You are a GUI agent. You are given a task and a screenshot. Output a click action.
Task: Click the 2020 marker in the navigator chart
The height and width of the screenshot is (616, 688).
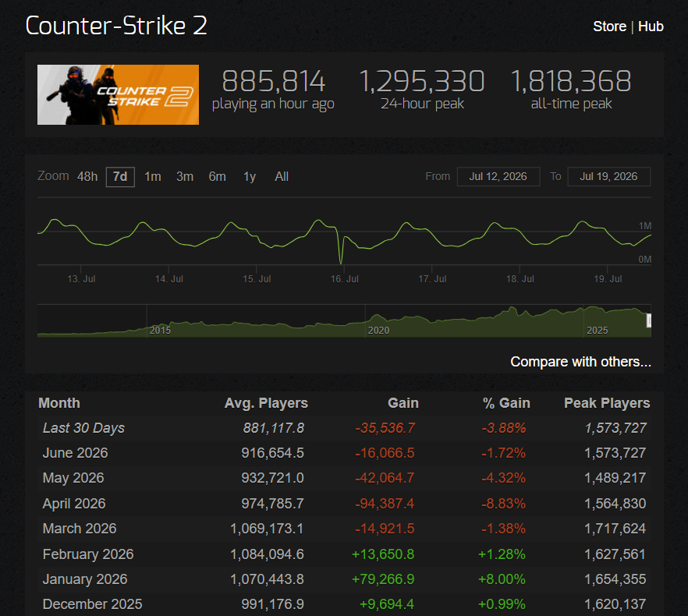(378, 331)
